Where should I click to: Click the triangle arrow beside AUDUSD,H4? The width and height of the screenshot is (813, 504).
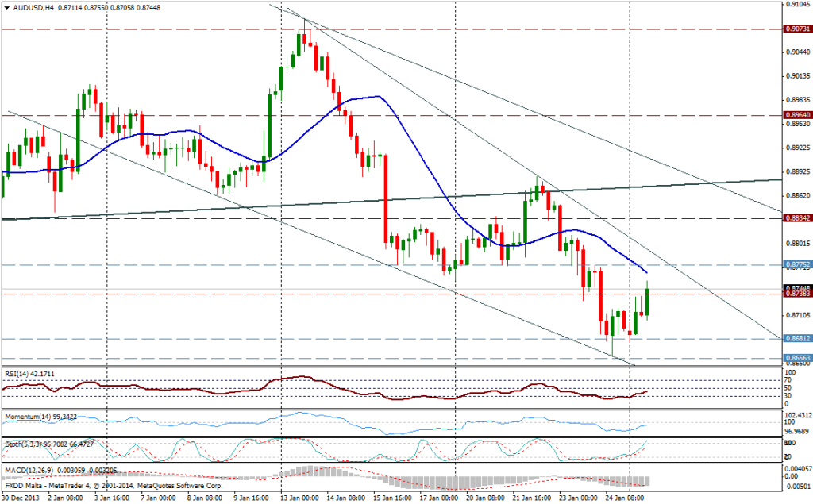click(7, 7)
